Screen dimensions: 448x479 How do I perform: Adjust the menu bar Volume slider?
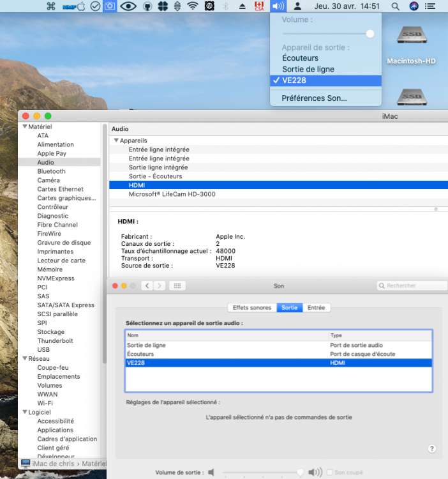click(x=370, y=34)
